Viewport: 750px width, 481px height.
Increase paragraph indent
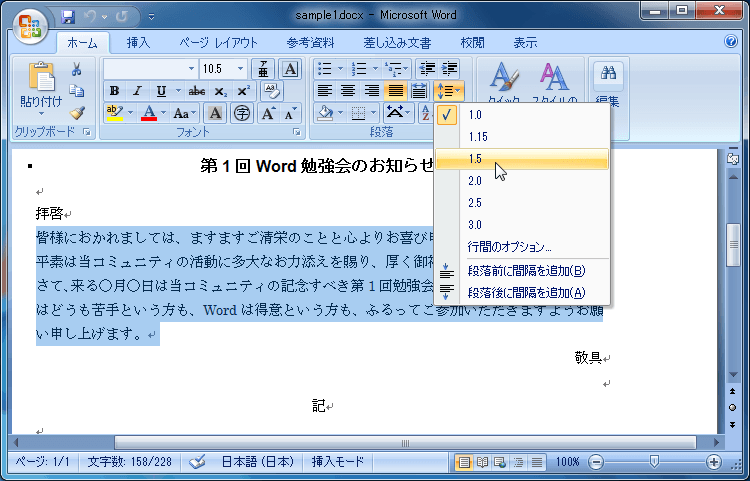449,69
